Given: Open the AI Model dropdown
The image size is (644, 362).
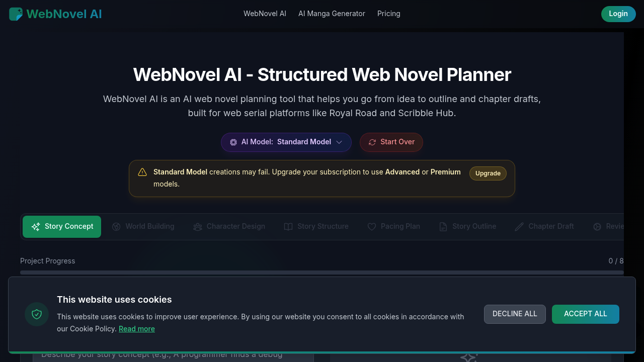Looking at the screenshot, I should (x=286, y=142).
